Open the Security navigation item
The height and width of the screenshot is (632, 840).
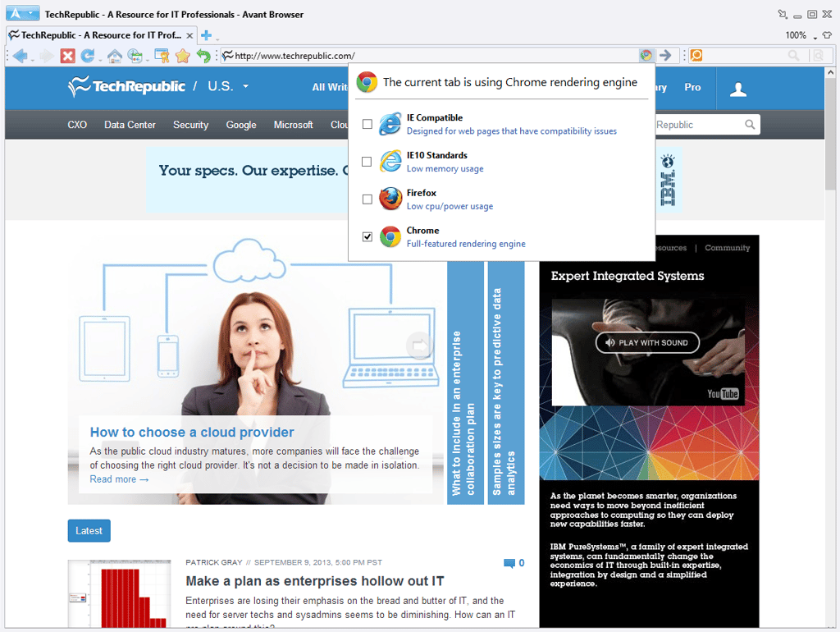point(190,125)
